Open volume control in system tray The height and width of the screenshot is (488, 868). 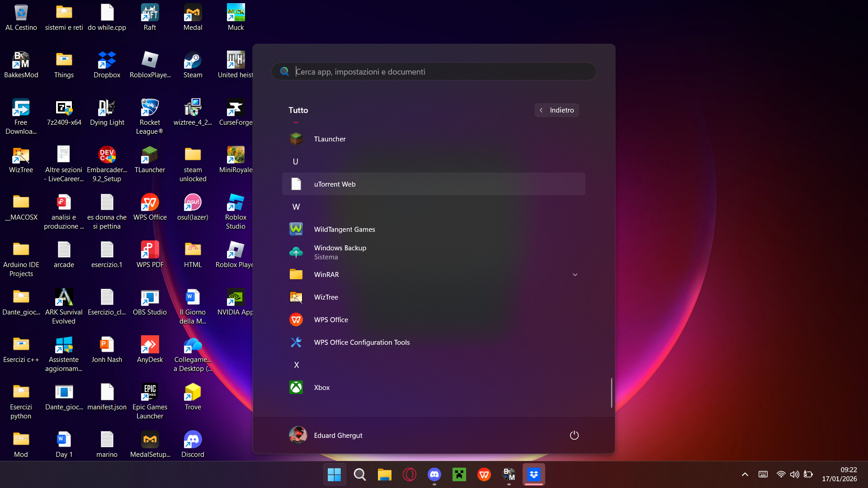pyautogui.click(x=794, y=474)
